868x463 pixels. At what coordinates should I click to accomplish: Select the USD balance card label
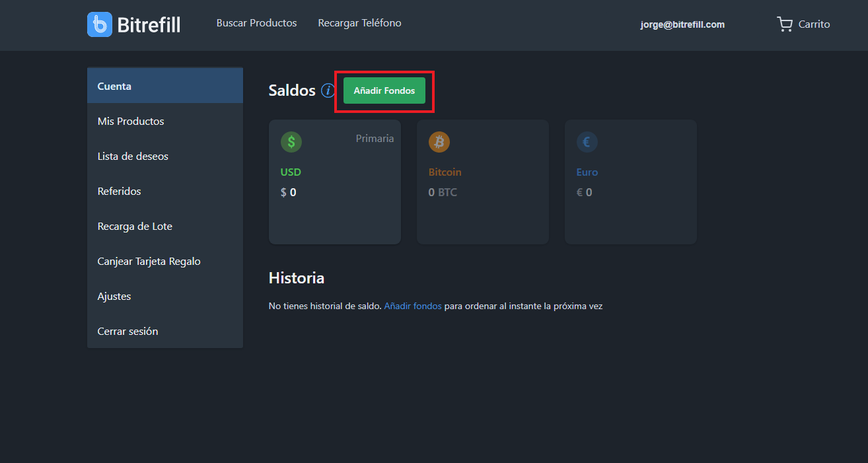click(x=291, y=172)
